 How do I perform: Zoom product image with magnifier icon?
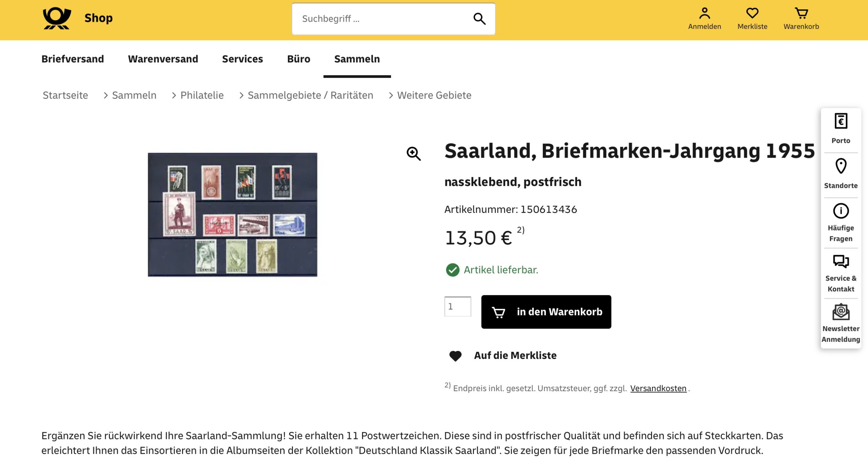[414, 154]
